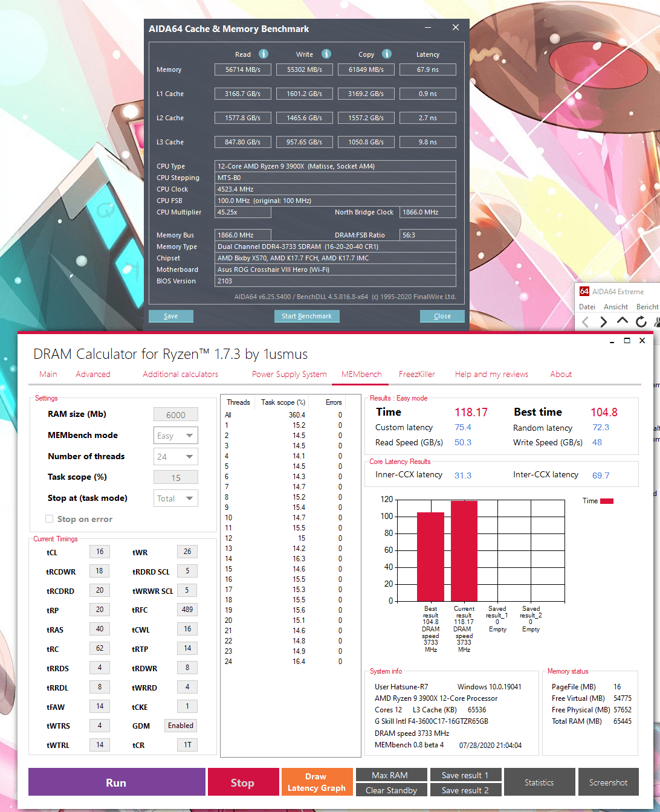Click the Save result 2 button

465,790
